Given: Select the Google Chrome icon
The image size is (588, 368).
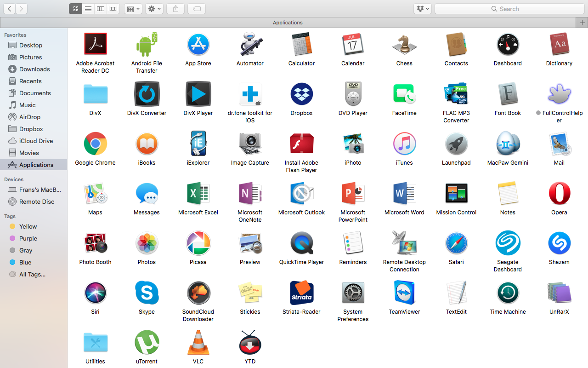Looking at the screenshot, I should click(x=95, y=144).
